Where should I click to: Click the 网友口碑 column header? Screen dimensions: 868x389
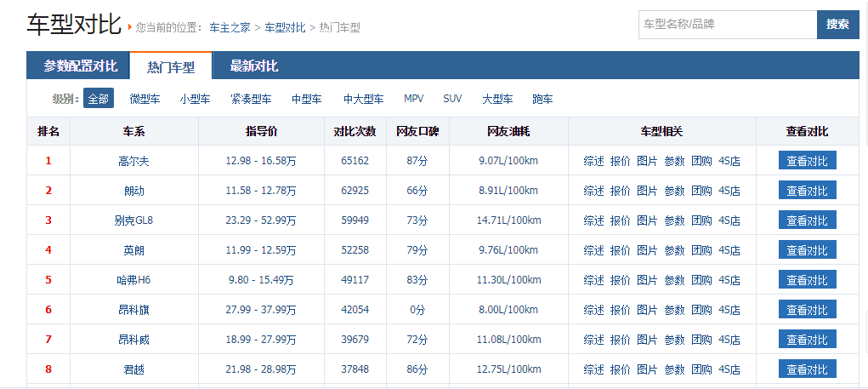(x=417, y=131)
